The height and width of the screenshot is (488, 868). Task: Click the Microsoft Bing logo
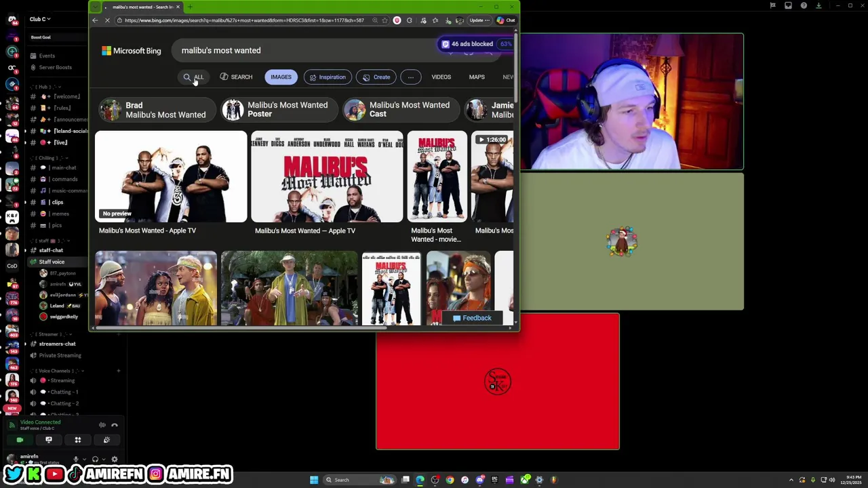click(132, 51)
